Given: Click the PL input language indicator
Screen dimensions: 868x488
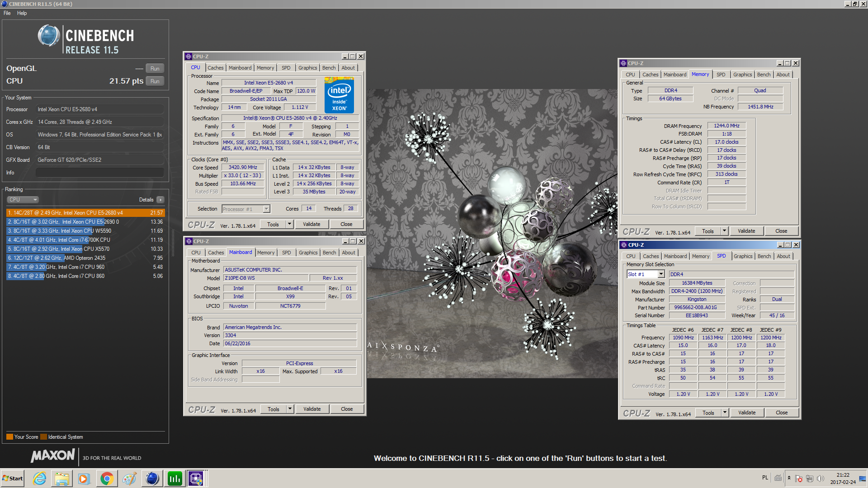Looking at the screenshot, I should point(765,478).
